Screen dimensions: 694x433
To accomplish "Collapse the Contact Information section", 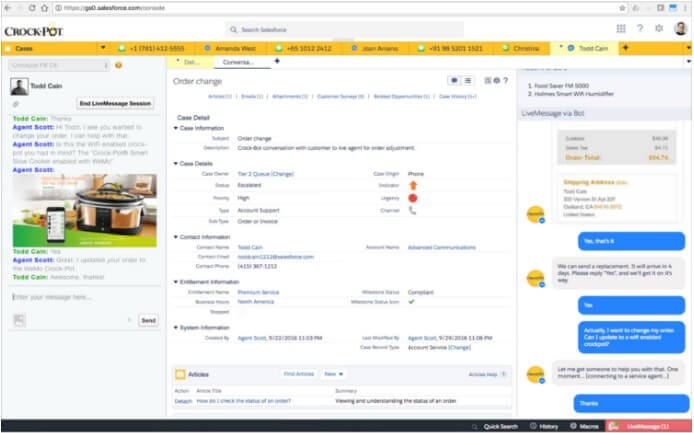I will click(176, 237).
